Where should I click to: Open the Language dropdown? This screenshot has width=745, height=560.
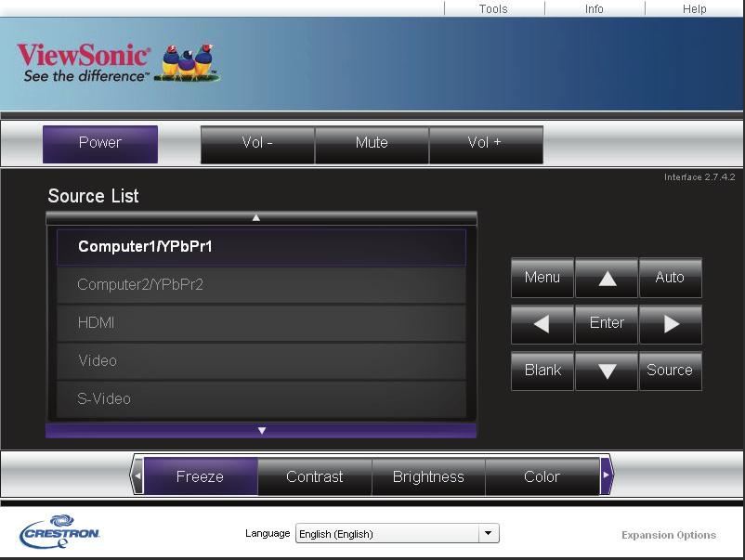398,533
